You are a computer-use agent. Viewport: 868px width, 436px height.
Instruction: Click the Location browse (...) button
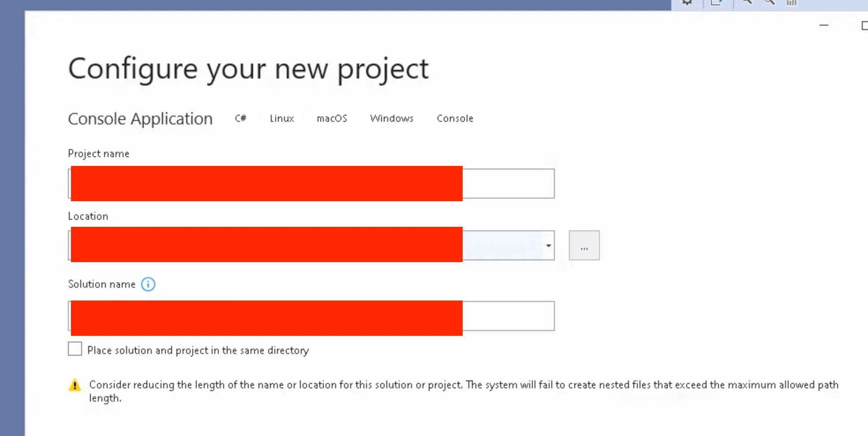584,246
